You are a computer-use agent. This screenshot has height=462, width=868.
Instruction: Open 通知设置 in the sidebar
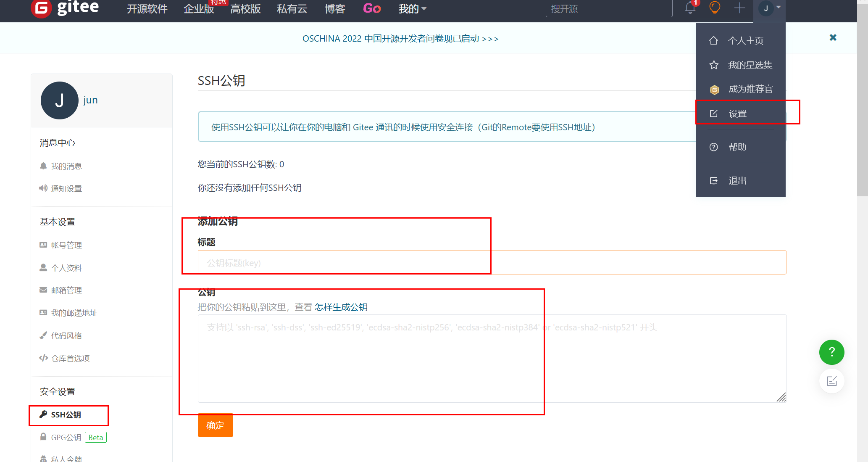tap(66, 189)
